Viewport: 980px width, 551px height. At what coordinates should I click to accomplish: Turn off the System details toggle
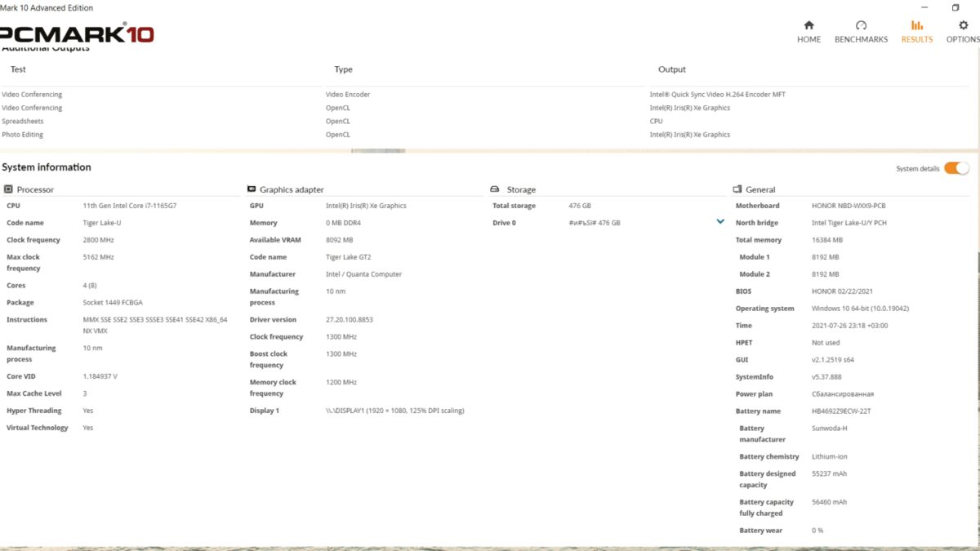click(956, 168)
